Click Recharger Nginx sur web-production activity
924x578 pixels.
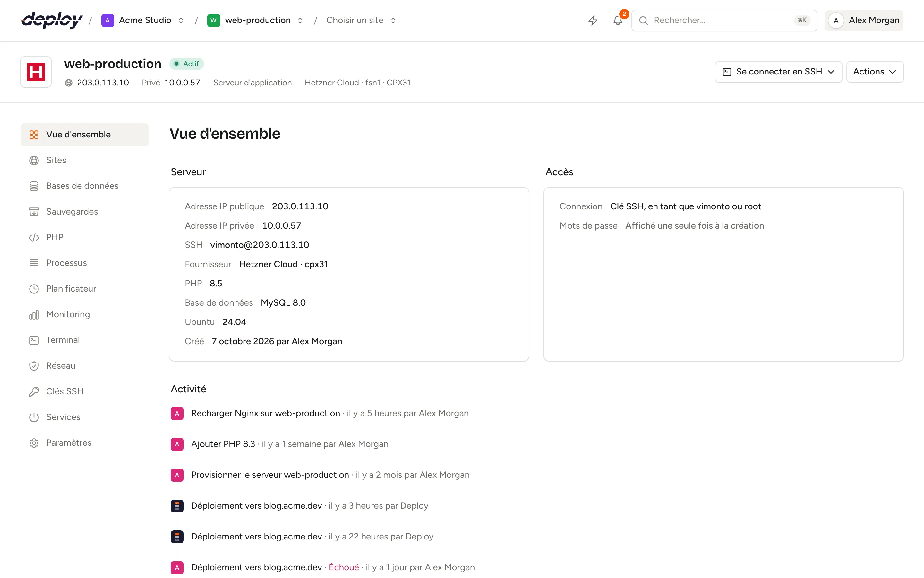[x=265, y=413]
